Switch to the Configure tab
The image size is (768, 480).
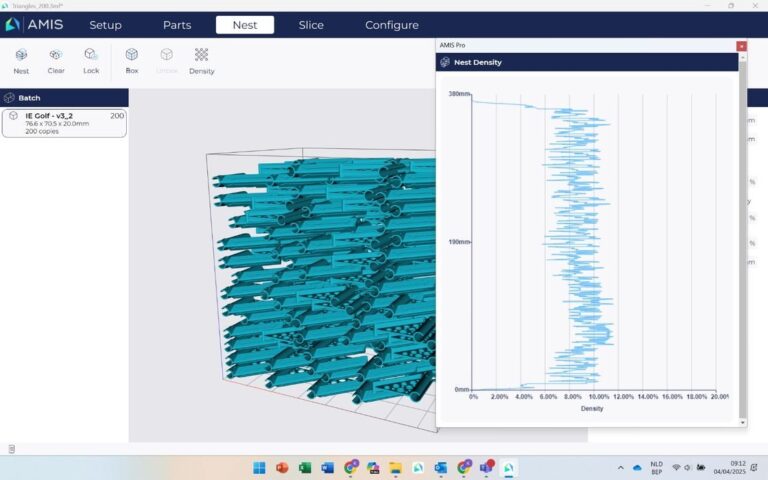point(392,25)
